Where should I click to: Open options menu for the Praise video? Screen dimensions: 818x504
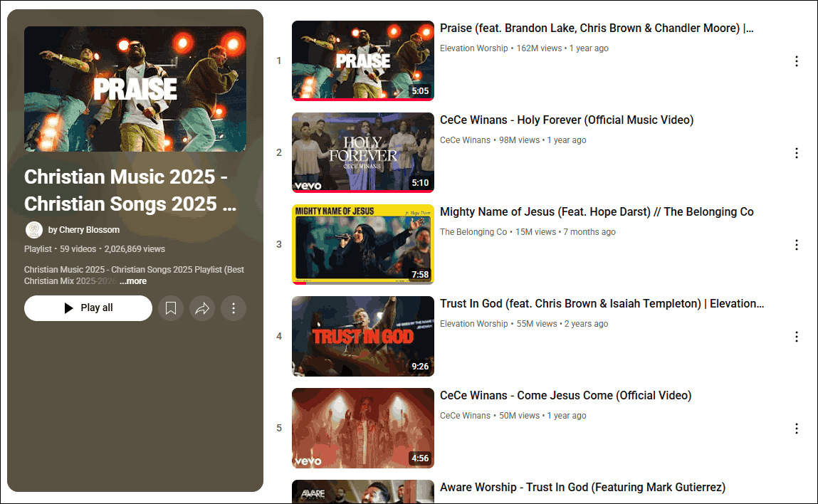(796, 61)
